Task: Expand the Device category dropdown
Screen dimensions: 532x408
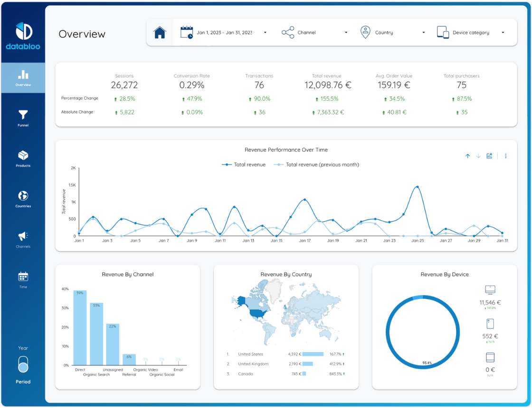Action: point(471,33)
